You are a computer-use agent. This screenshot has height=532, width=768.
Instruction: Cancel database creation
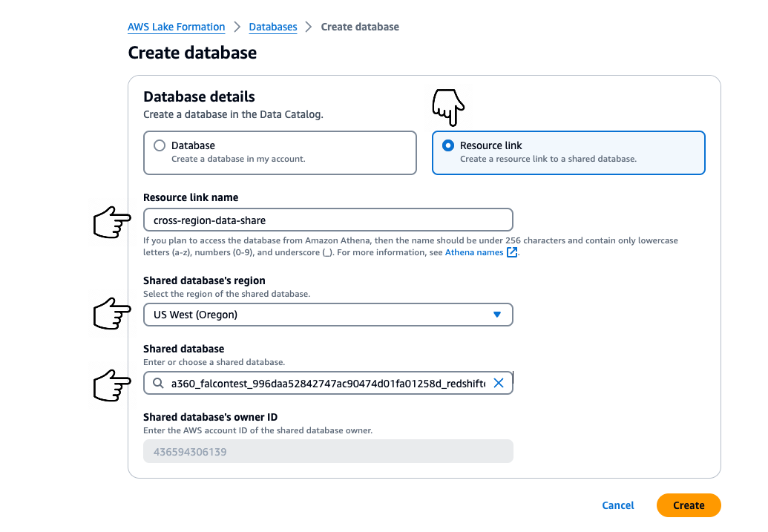pyautogui.click(x=618, y=505)
